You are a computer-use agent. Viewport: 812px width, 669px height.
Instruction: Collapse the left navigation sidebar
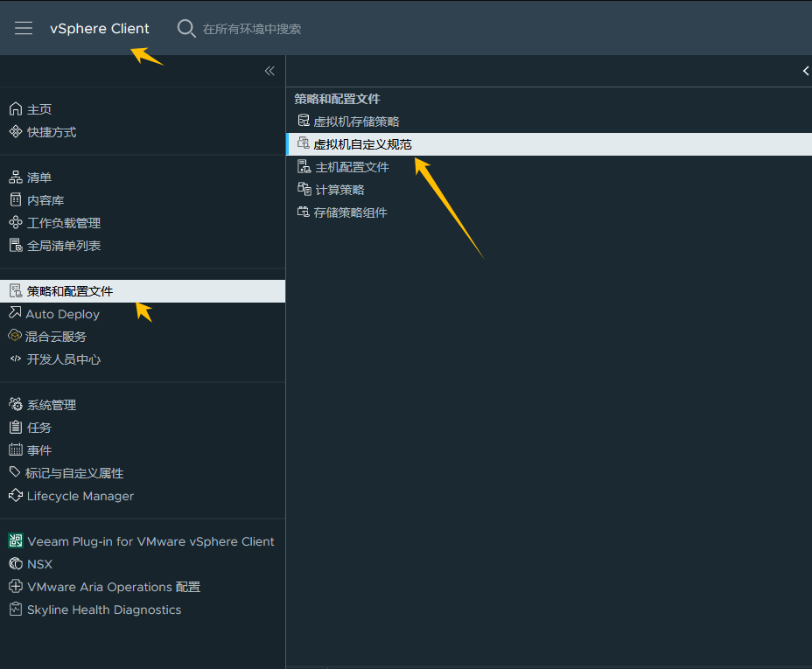click(x=269, y=71)
